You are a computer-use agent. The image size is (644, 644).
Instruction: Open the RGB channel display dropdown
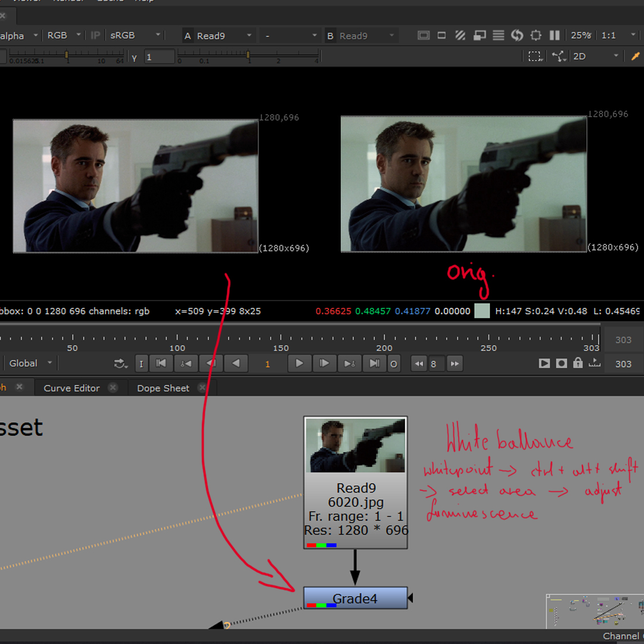coord(64,36)
